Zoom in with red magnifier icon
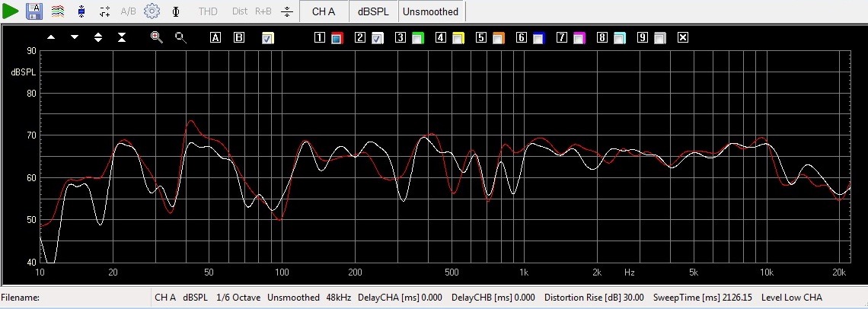The image size is (868, 309). [157, 37]
